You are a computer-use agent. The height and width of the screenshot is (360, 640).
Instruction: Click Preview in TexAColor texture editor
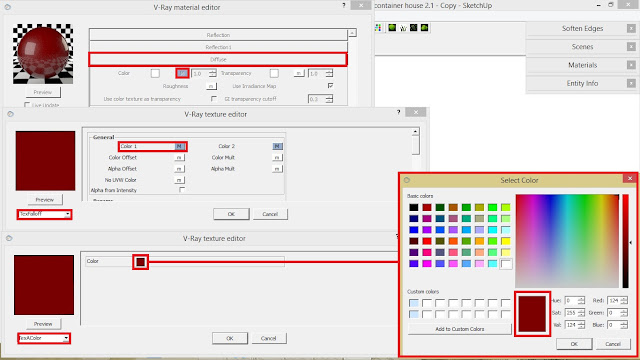coord(43,324)
